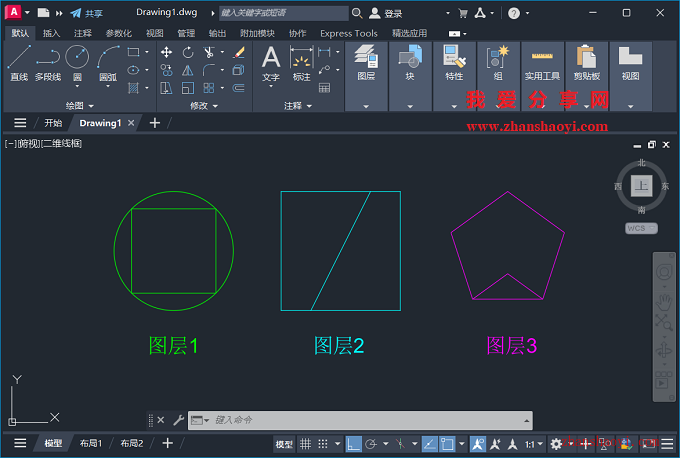Open the Circle tool dropdown arrow
The width and height of the screenshot is (680, 458).
77,86
